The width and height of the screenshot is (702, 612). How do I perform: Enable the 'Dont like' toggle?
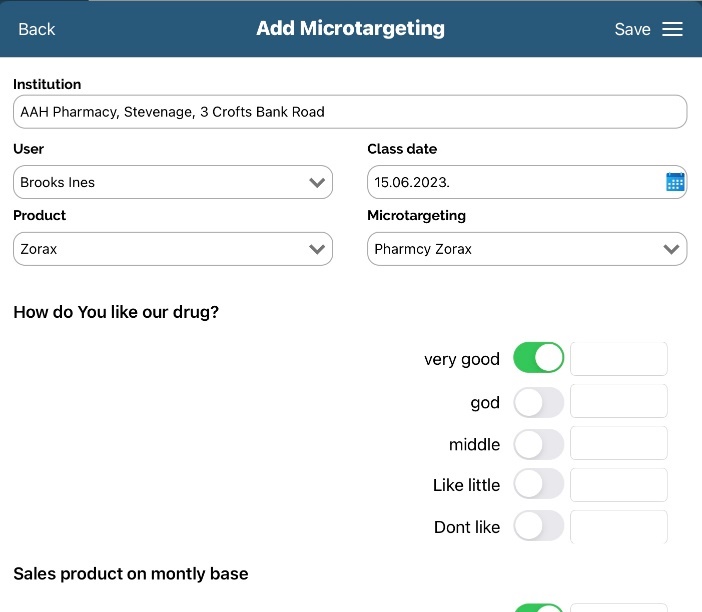(538, 526)
